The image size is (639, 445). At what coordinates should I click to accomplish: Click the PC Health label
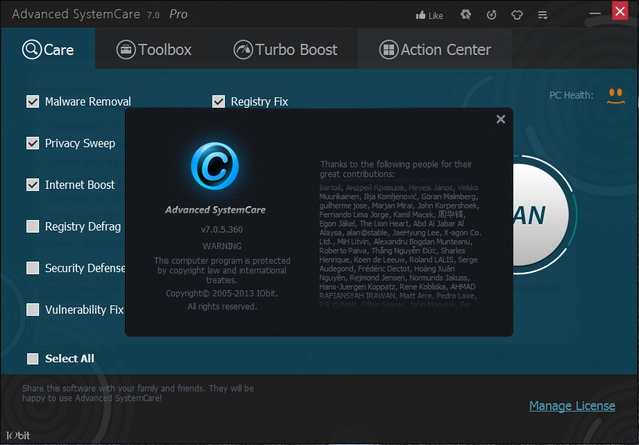point(571,95)
